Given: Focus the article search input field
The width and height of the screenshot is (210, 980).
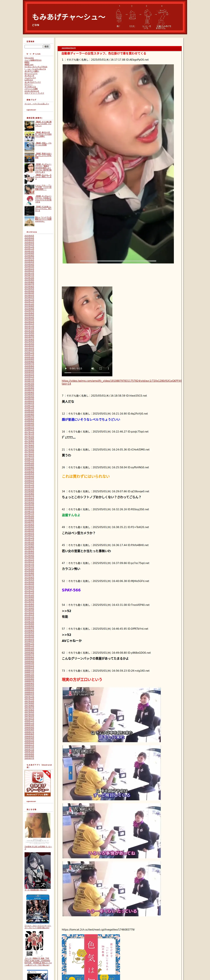Looking at the screenshot, I should click(34, 46).
